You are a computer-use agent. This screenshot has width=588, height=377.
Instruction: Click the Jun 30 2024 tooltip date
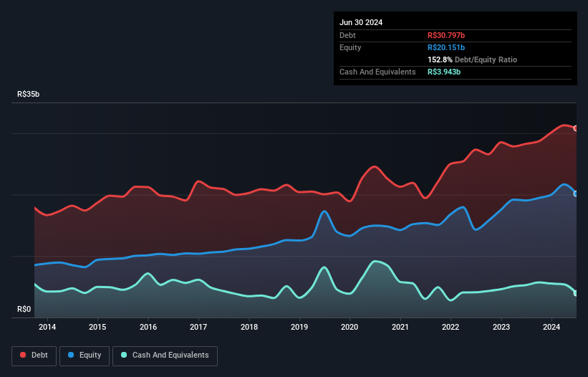[x=361, y=22]
